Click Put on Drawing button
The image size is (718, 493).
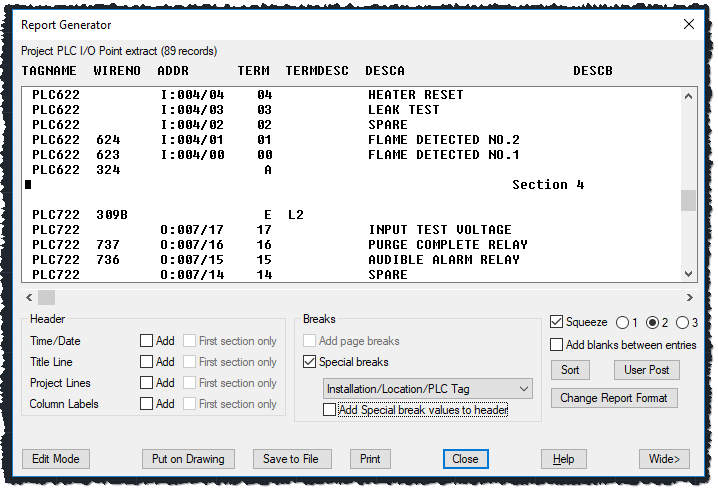188,459
